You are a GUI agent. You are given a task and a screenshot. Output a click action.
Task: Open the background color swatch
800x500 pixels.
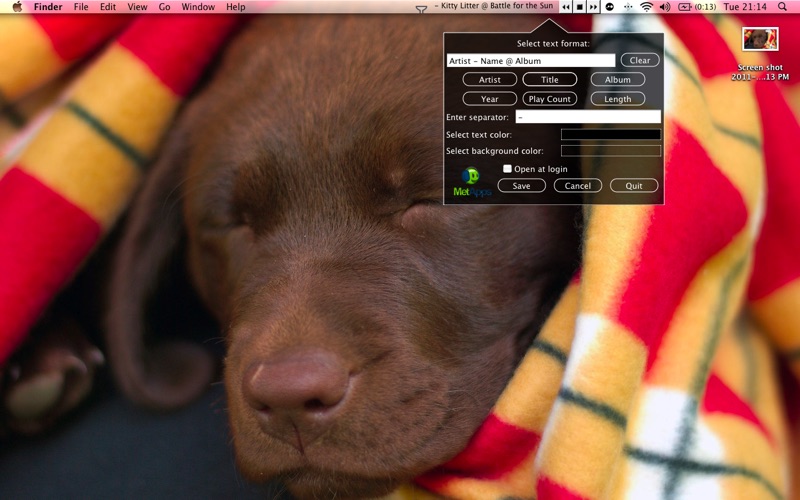tap(611, 151)
